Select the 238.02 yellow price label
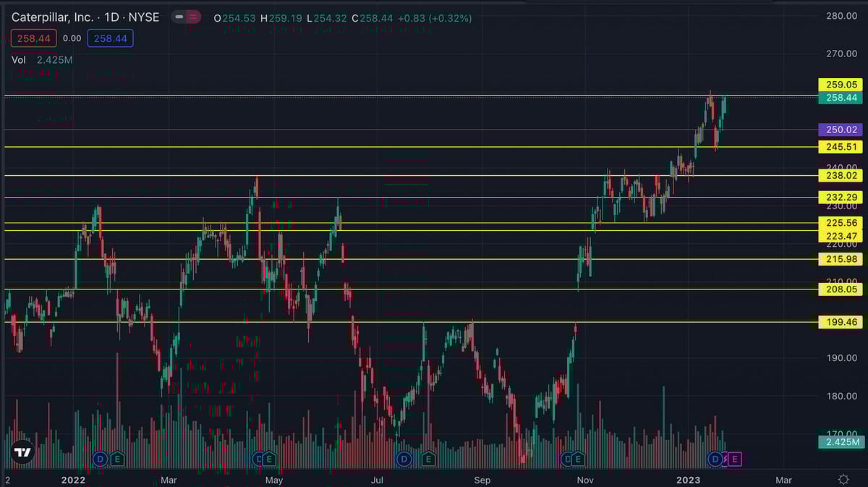Viewport: 868px width, 487px height. coord(840,175)
